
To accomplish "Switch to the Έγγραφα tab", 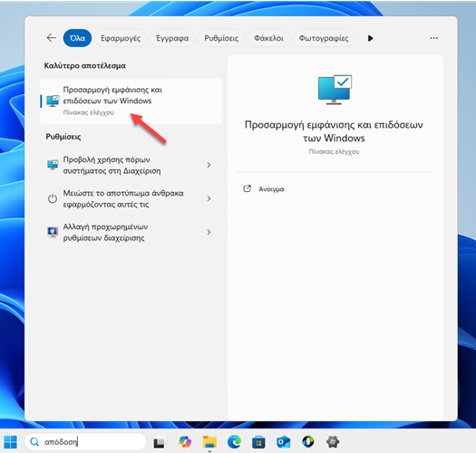I will [172, 38].
